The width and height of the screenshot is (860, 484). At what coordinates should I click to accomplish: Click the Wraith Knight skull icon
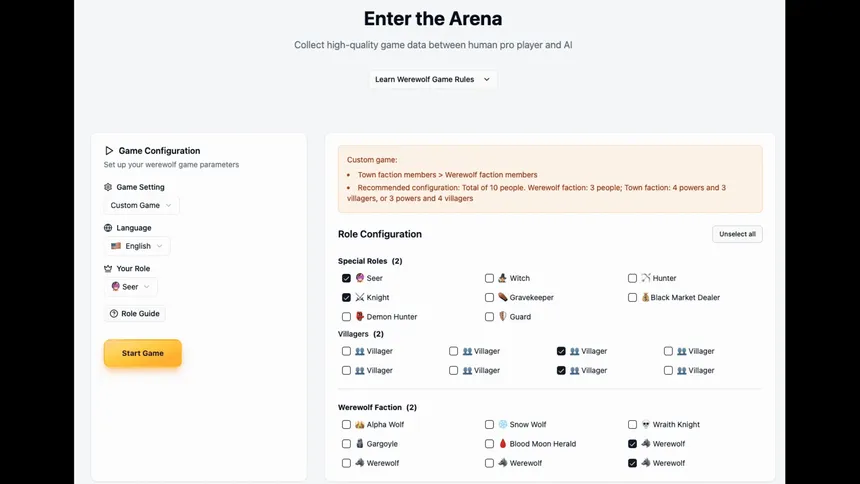point(646,424)
